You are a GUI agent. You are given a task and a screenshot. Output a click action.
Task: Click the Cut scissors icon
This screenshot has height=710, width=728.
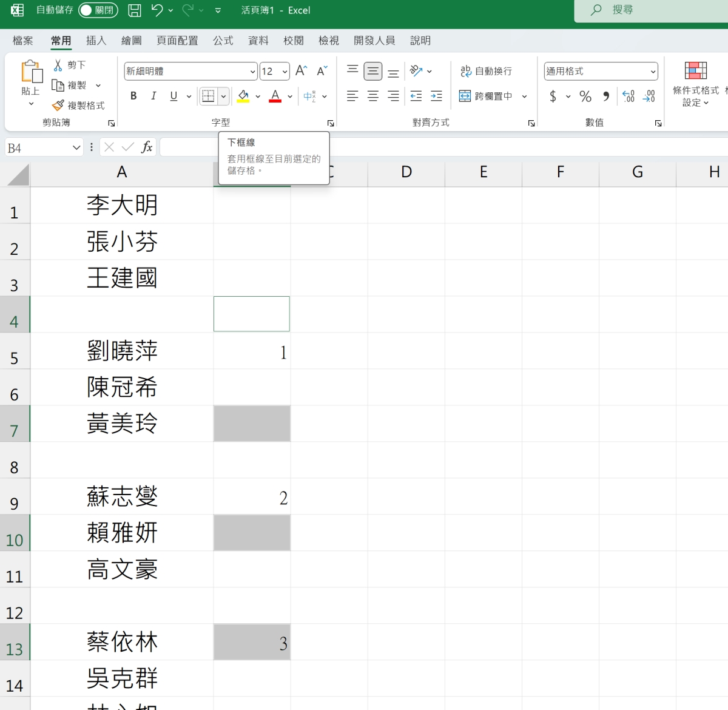click(58, 65)
